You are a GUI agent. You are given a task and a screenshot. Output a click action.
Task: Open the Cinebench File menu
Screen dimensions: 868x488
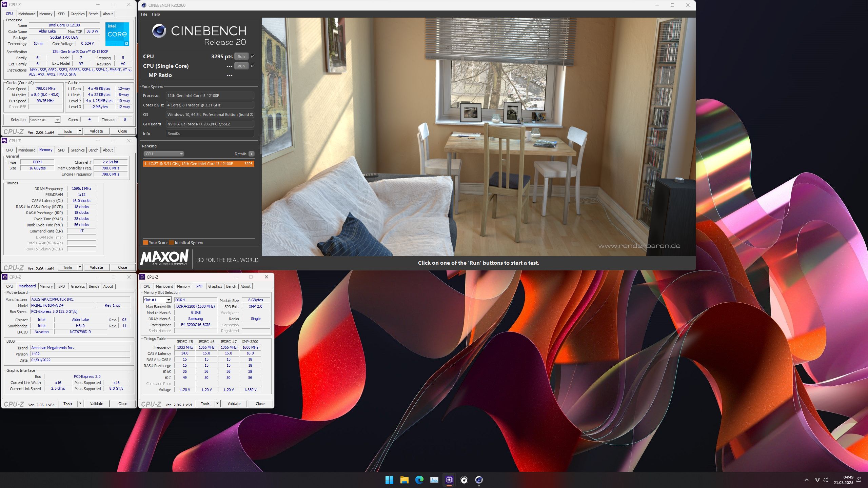(x=144, y=14)
